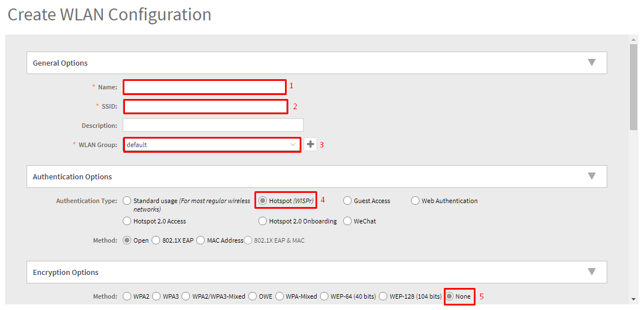Click the vertical scrollbar thumb
Screen dimensions: 644x310
click(x=633, y=86)
